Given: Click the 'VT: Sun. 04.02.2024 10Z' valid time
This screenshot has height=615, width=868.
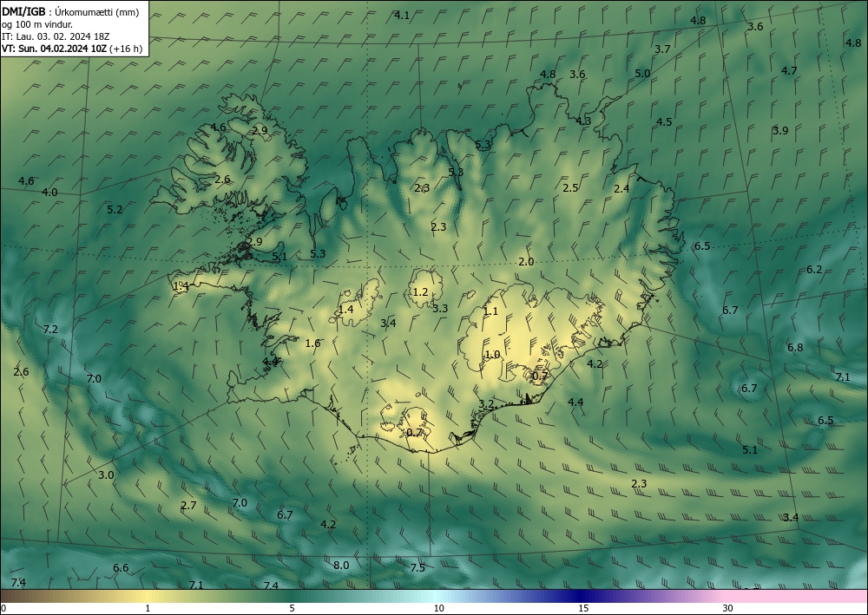Looking at the screenshot, I should click(54, 49).
